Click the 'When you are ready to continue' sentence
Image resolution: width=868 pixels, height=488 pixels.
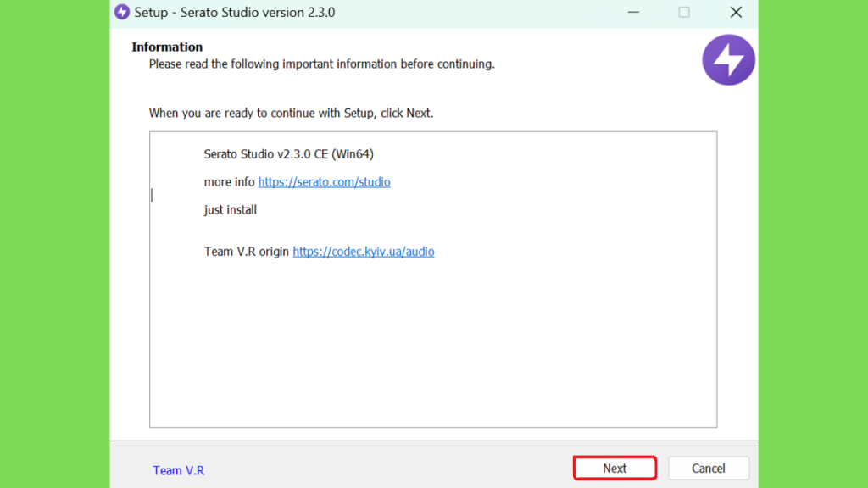291,114
